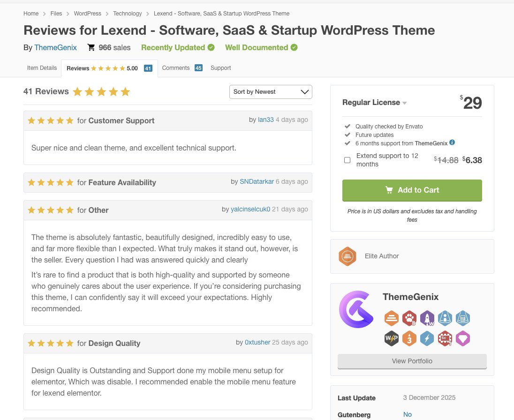Click the blue document author badge

tap(463, 318)
